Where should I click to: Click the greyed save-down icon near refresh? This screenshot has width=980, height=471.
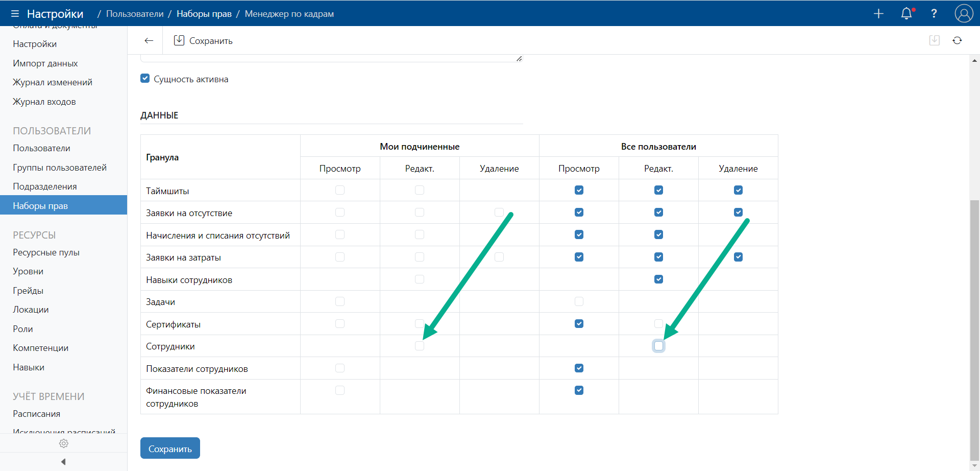(935, 40)
